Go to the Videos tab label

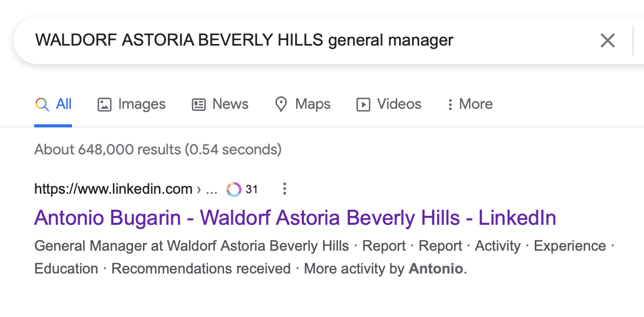[399, 104]
